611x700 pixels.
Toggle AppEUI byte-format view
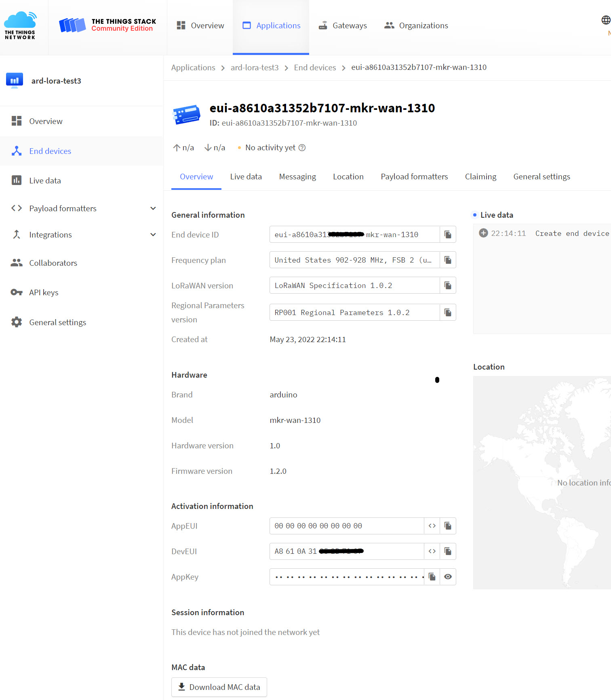tap(432, 526)
